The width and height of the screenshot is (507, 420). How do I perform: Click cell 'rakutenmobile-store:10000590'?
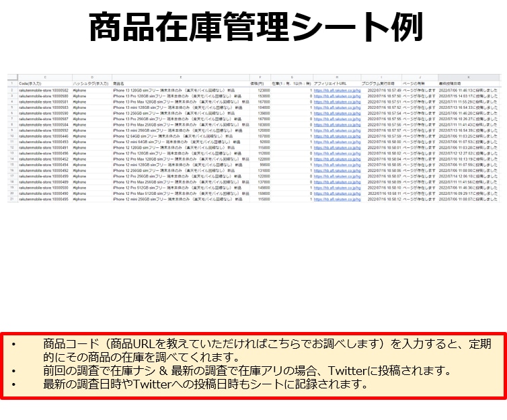44,114
